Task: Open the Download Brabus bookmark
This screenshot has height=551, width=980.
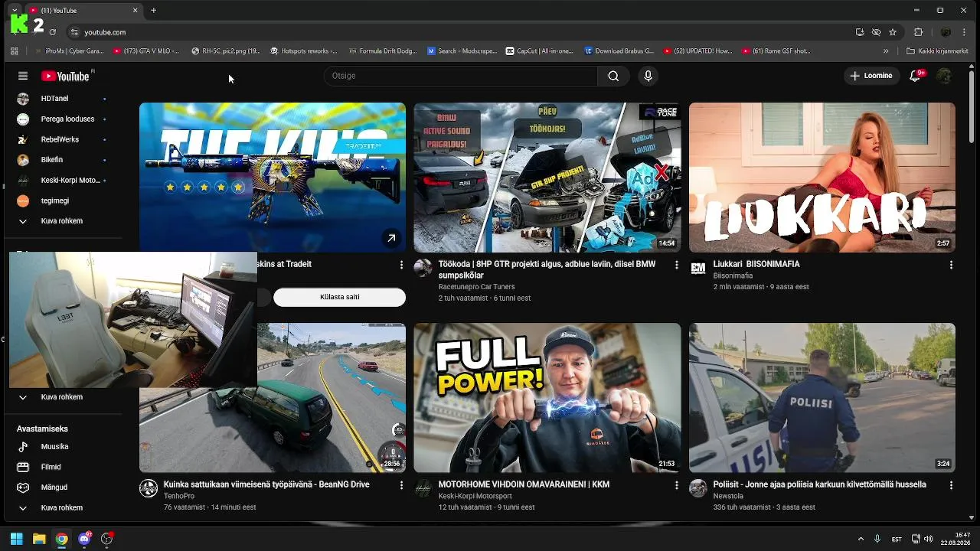Action: [x=619, y=51]
